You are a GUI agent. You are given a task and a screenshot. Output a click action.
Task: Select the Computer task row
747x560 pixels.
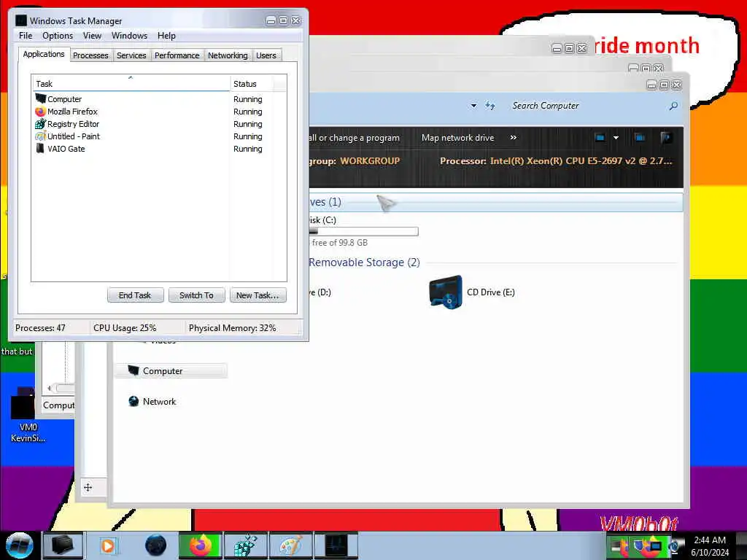158,99
